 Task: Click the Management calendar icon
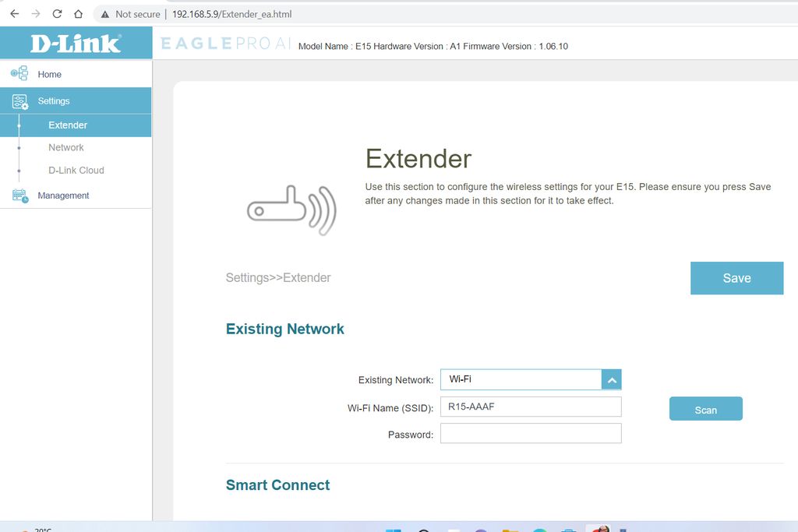pos(19,196)
